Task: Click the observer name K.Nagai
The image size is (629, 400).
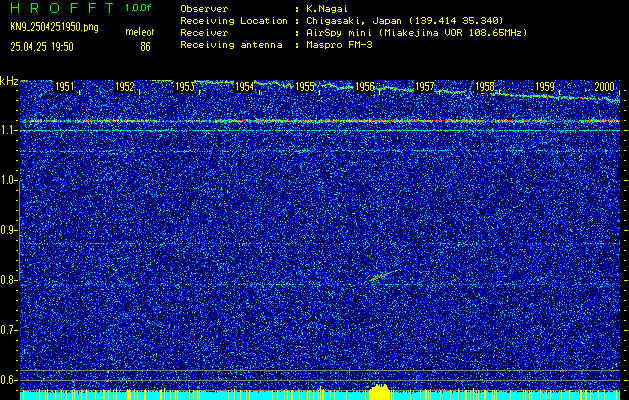Action: coord(327,9)
